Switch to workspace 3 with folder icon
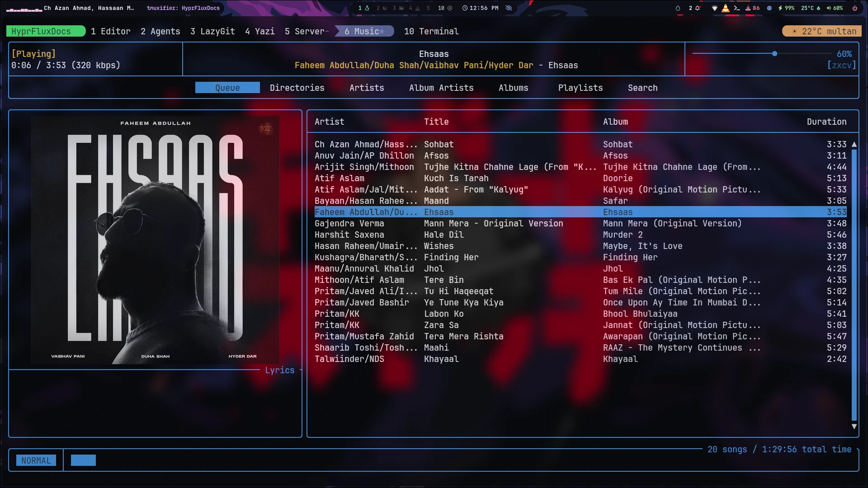868x488 pixels. [x=398, y=8]
